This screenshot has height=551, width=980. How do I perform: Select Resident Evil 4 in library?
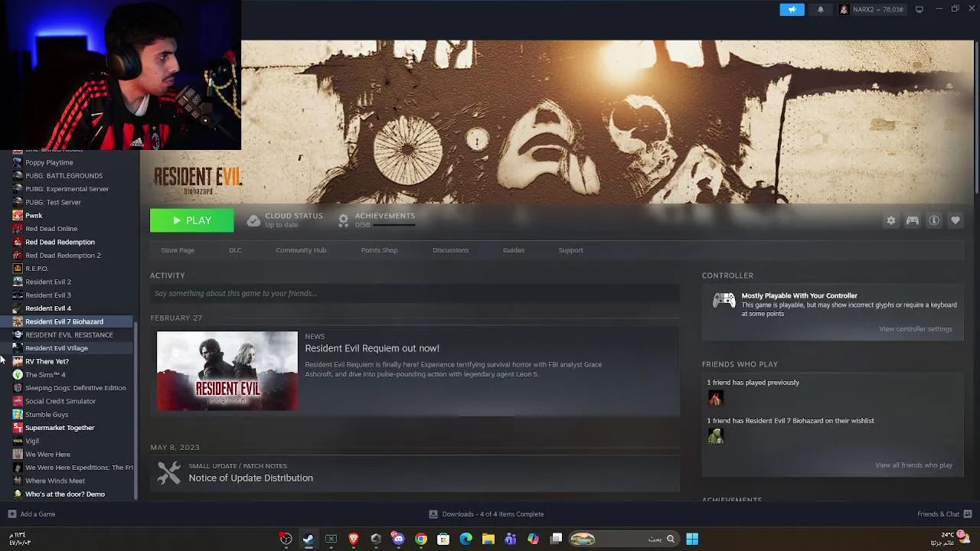47,308
